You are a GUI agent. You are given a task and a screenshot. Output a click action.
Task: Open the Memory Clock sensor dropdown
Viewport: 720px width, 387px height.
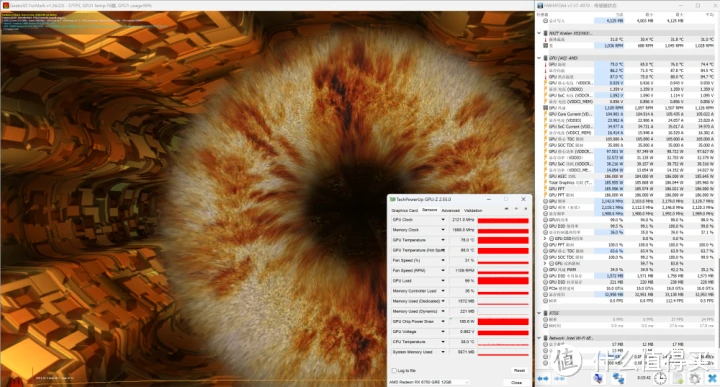coord(443,230)
